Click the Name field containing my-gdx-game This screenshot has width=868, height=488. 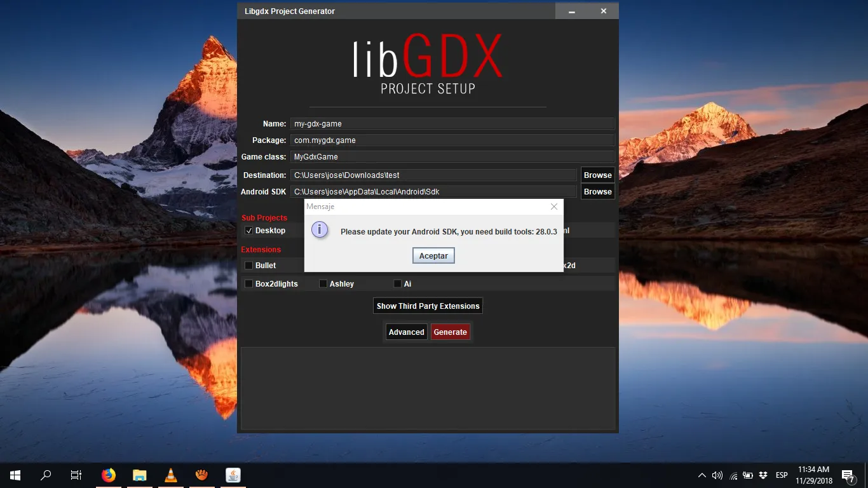pos(452,124)
